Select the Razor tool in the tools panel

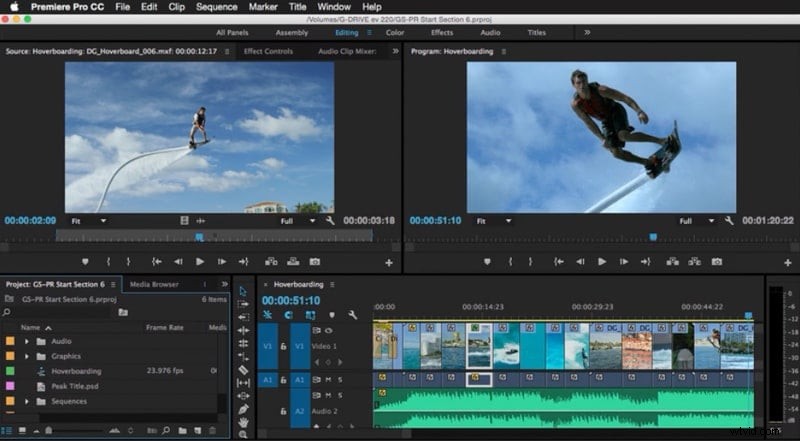(x=243, y=370)
